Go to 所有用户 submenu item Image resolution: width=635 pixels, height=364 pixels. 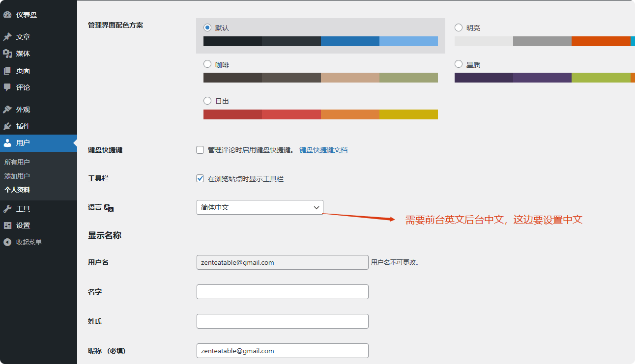click(x=17, y=162)
